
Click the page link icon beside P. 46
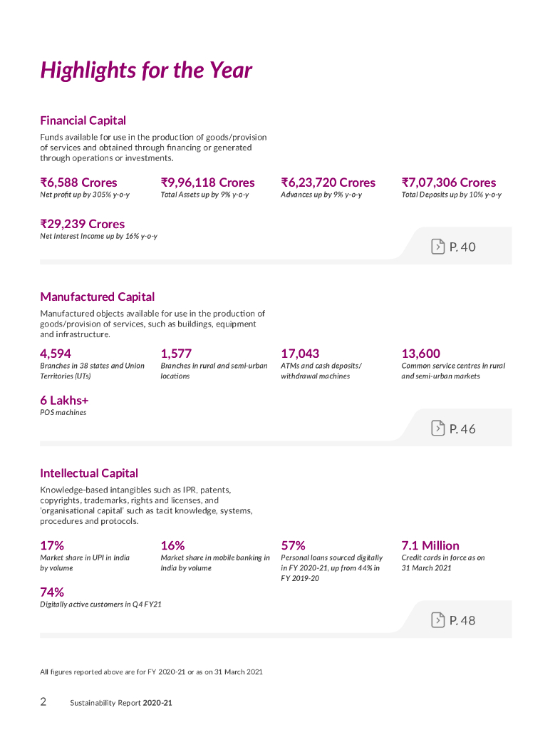tap(437, 428)
